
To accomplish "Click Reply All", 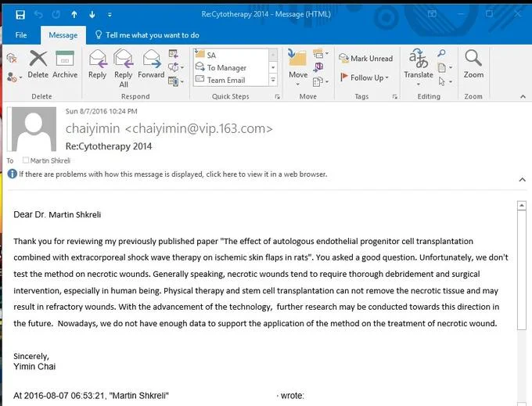I will 124,68.
